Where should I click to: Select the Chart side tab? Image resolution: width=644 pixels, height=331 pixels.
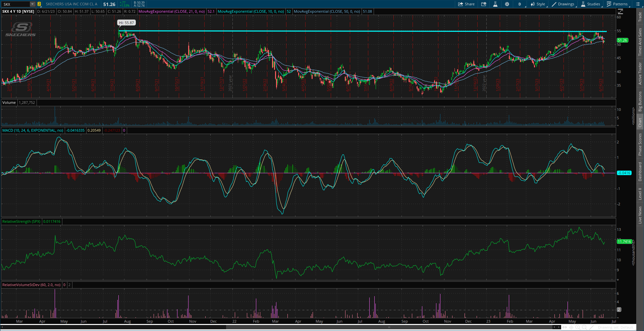pyautogui.click(x=640, y=122)
